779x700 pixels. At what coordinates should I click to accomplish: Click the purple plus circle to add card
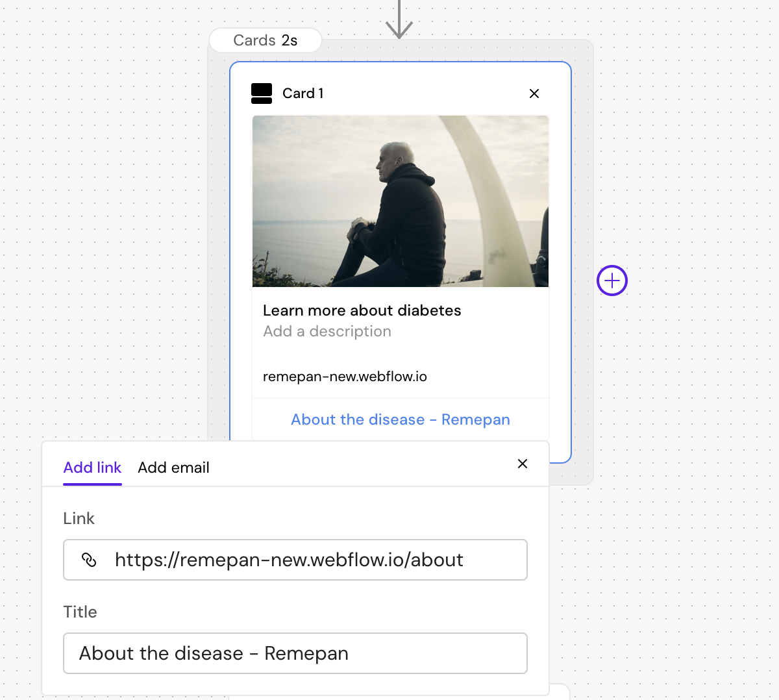pyautogui.click(x=612, y=281)
